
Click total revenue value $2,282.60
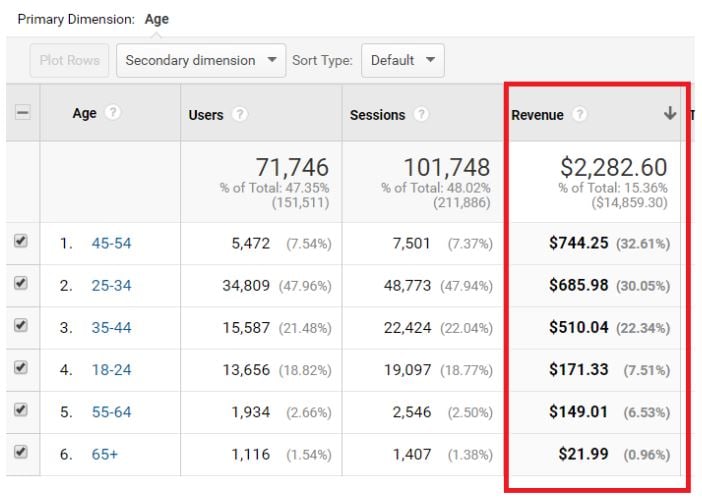point(613,167)
